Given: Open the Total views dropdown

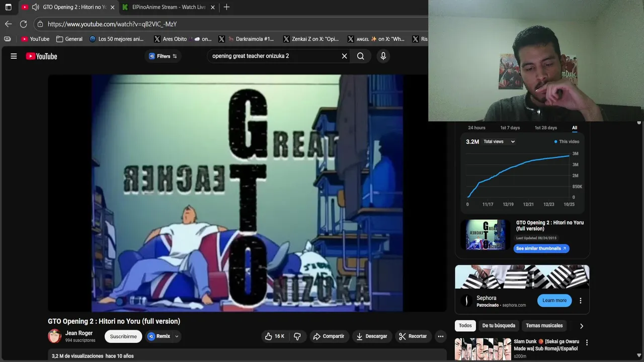Looking at the screenshot, I should (x=499, y=142).
